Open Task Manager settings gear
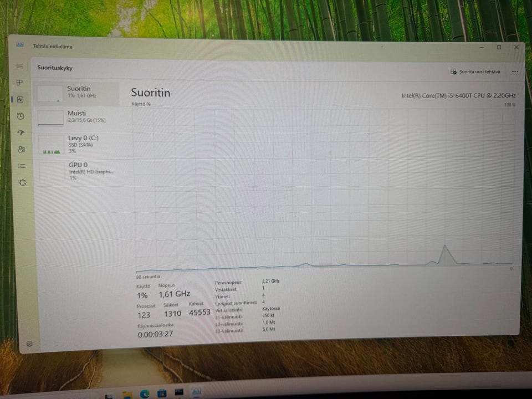The image size is (532, 399). pyautogui.click(x=29, y=344)
